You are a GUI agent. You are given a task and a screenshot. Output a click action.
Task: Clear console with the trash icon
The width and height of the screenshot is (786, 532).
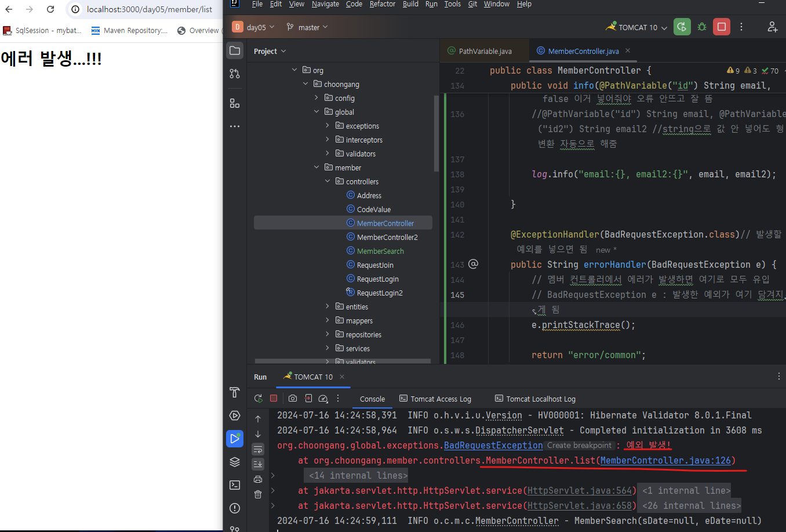[258, 494]
